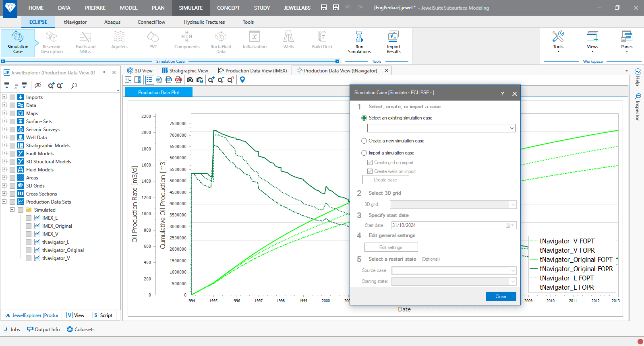
Task: Click the table filter icon in plot toolbar
Action: [128, 80]
